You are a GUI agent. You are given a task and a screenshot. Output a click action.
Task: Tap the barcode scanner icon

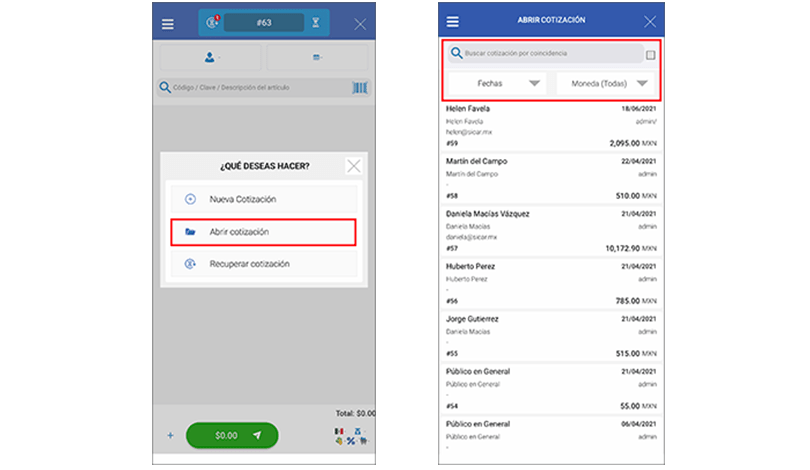358,88
